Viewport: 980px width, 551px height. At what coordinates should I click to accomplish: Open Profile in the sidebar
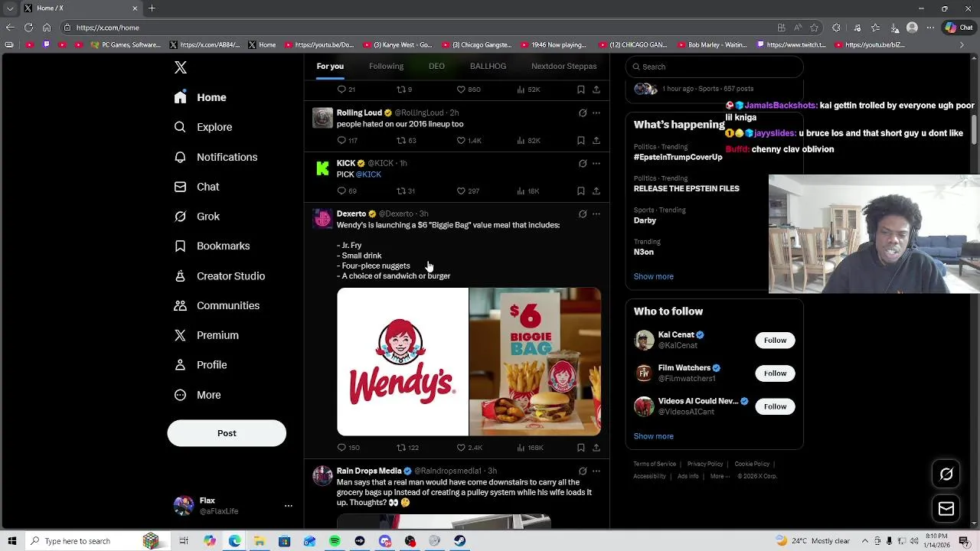200,365
